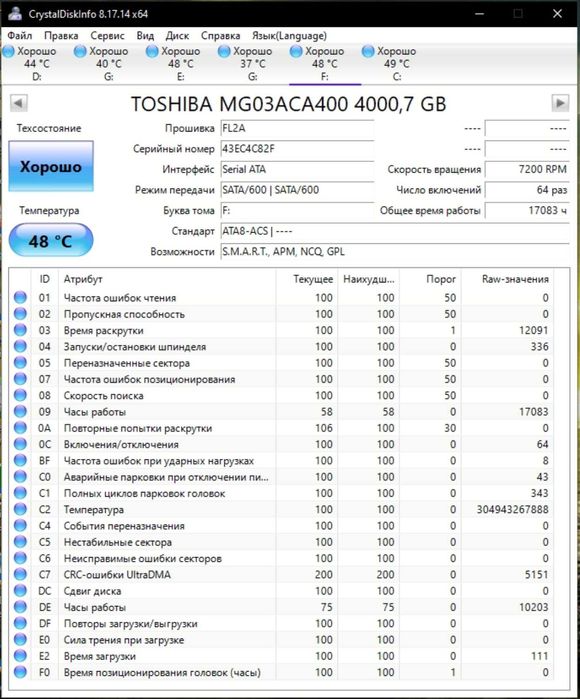Click status icon for attribute 01

click(x=20, y=297)
